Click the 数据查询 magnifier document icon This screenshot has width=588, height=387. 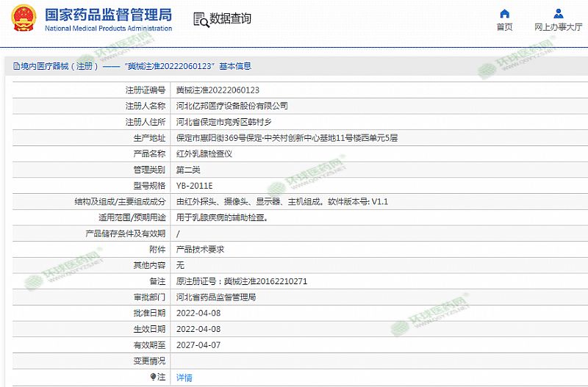tap(200, 19)
